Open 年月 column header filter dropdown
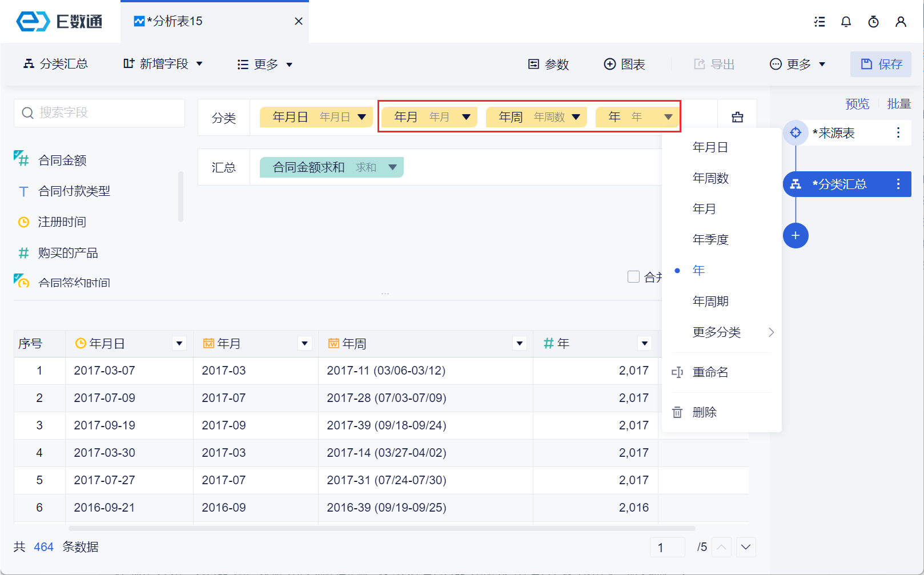The width and height of the screenshot is (924, 575). pyautogui.click(x=304, y=343)
